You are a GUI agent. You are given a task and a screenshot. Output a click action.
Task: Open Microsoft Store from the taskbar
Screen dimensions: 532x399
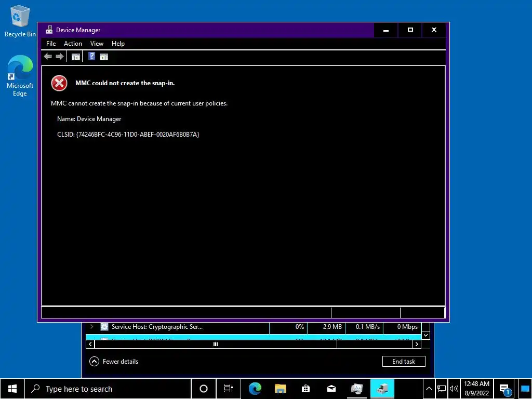(x=305, y=389)
